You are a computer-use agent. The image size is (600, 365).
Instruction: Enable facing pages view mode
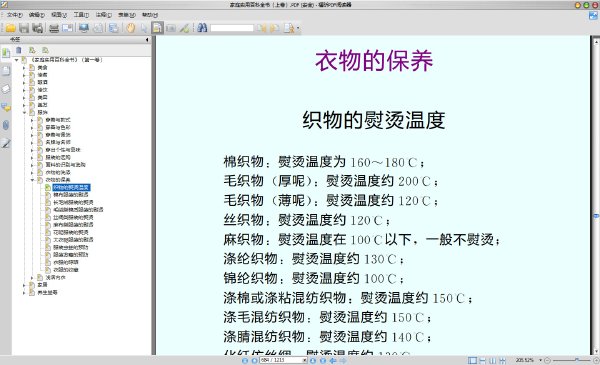(492, 360)
